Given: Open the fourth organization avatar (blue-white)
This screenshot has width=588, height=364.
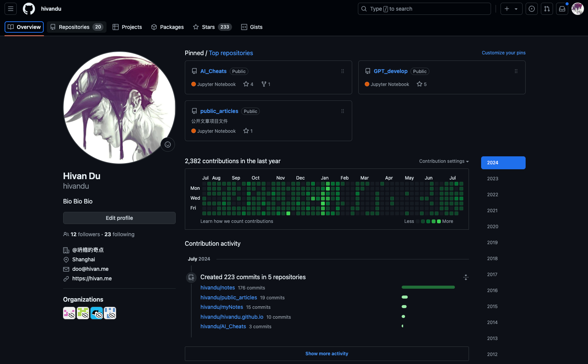Looking at the screenshot, I should pos(110,313).
